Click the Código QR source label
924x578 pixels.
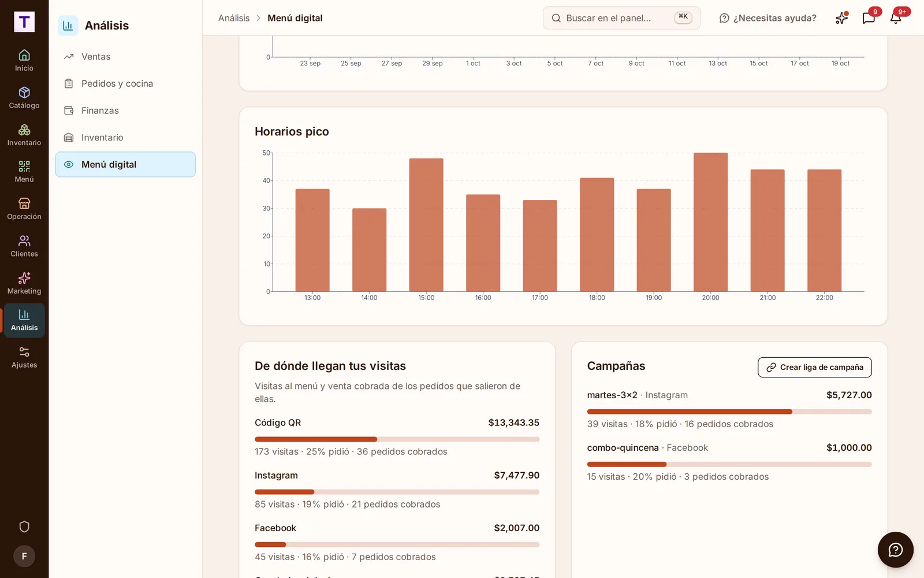click(278, 423)
